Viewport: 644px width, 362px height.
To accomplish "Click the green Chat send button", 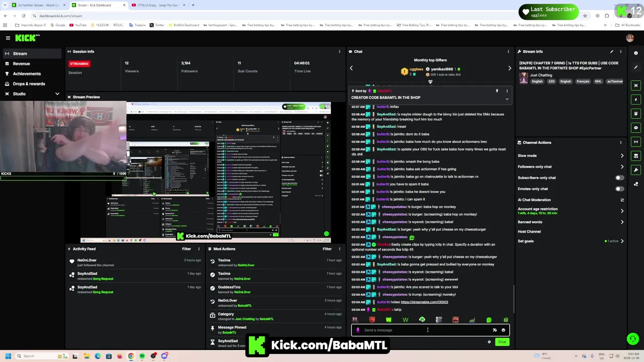I will click(x=502, y=342).
